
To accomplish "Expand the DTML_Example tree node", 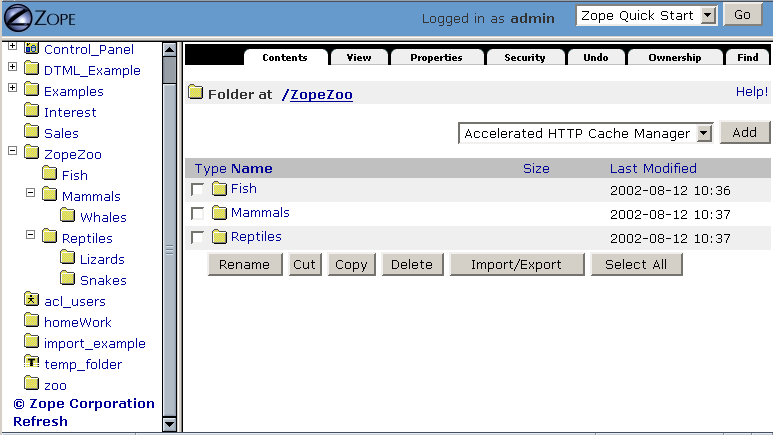I will click(13, 67).
